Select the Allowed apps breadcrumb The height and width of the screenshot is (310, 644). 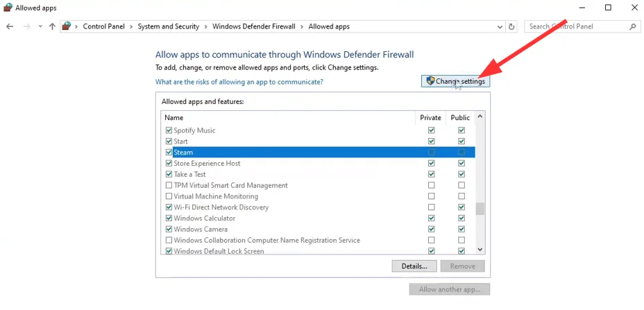coord(329,26)
